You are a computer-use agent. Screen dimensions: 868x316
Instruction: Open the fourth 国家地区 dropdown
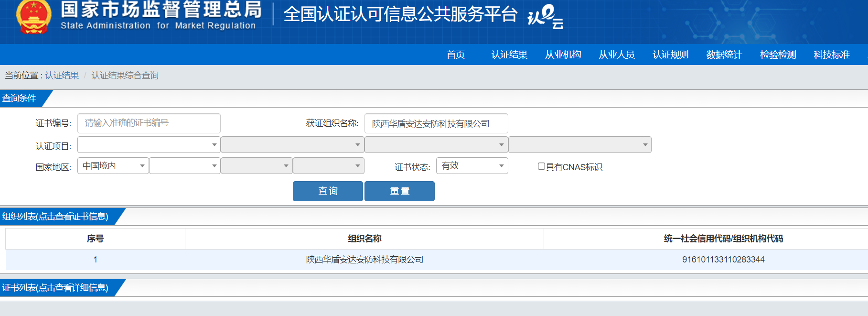point(329,166)
